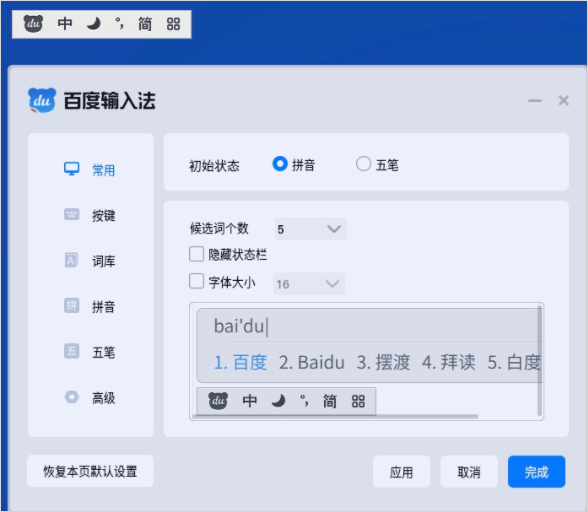Select 拼音 as initial state
This screenshot has width=588, height=512.
coord(294,164)
